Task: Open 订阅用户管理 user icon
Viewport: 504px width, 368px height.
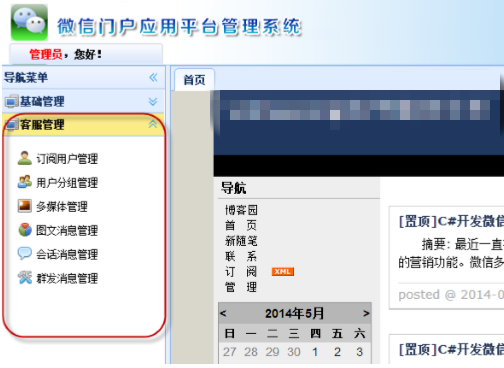Action: tap(25, 158)
